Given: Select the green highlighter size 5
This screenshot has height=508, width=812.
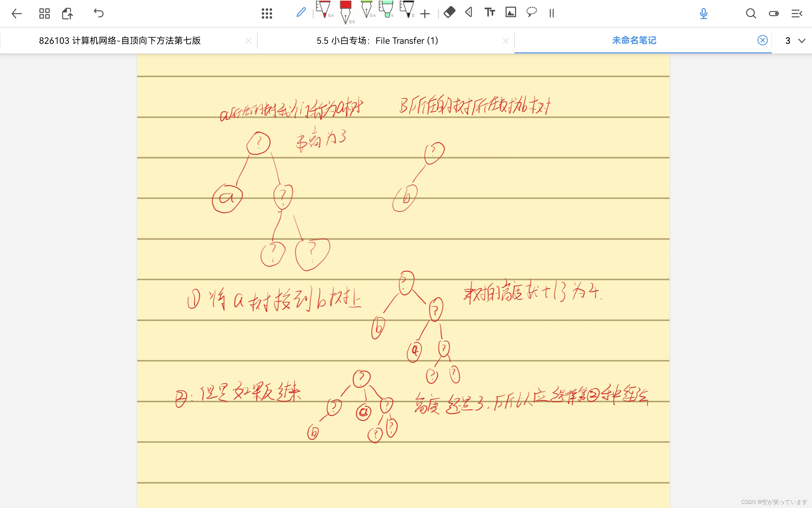Looking at the screenshot, I should coord(387,10).
